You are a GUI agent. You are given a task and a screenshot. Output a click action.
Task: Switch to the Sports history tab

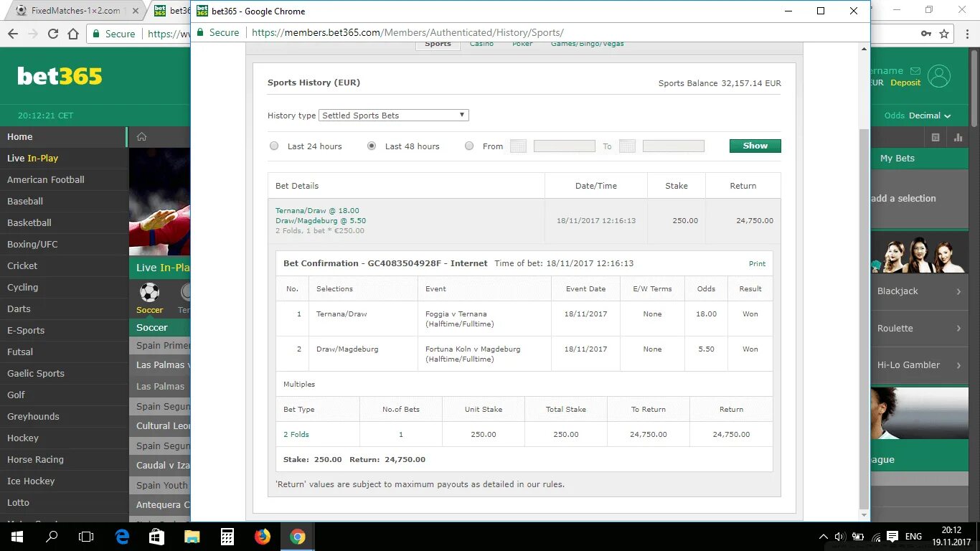coord(438,44)
